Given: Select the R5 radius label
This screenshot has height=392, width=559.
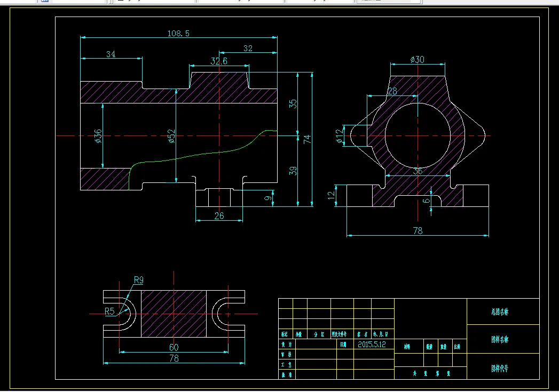Looking at the screenshot, I should pyautogui.click(x=109, y=311).
